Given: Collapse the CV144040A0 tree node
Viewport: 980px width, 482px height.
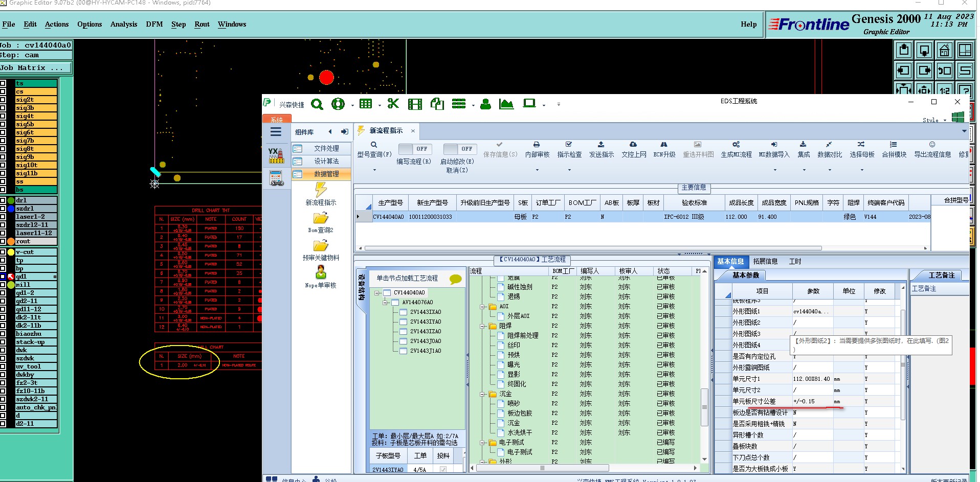Looking at the screenshot, I should (377, 293).
